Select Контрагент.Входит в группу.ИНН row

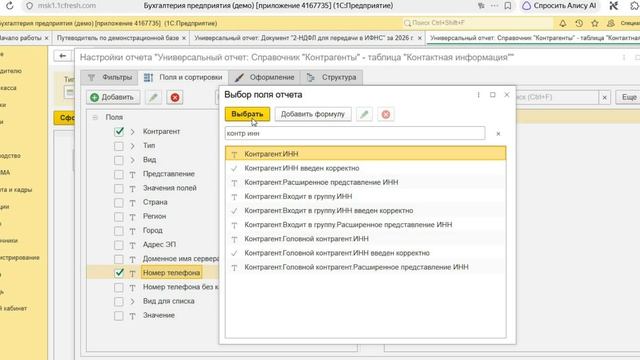tap(366, 196)
